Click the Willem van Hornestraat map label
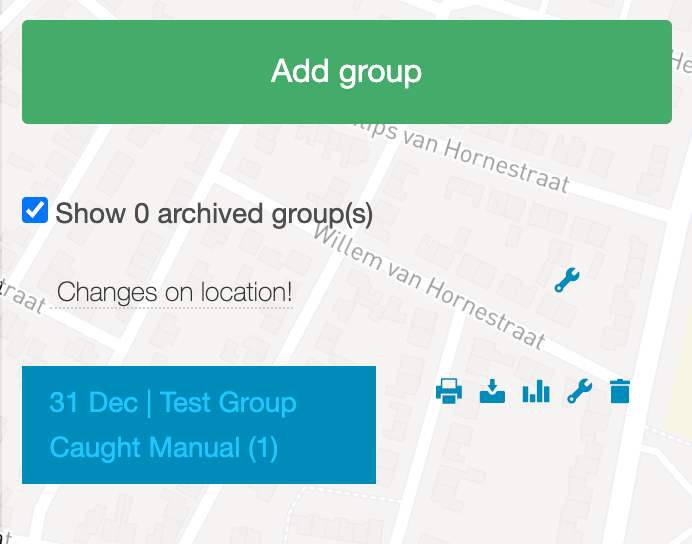The width and height of the screenshot is (692, 544). point(430,287)
